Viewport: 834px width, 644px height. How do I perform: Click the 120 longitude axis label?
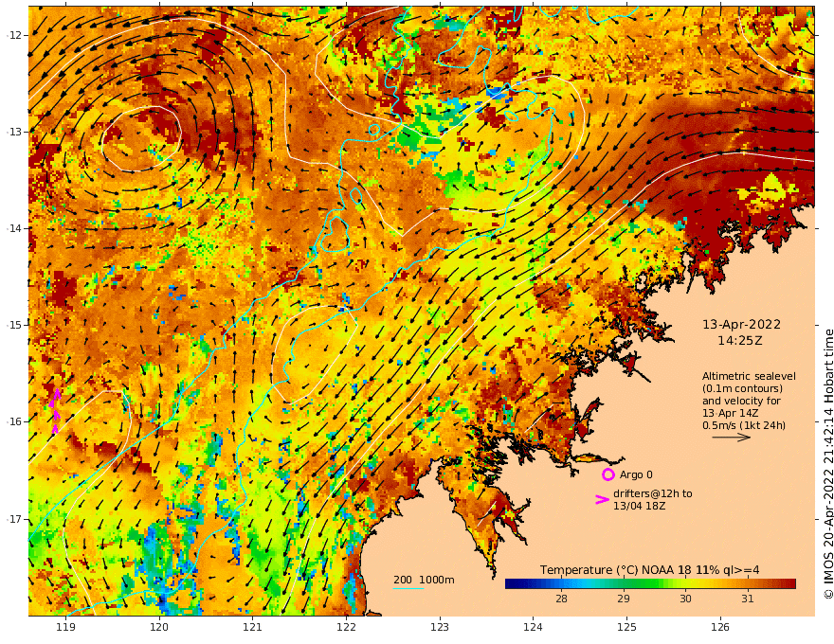(159, 627)
